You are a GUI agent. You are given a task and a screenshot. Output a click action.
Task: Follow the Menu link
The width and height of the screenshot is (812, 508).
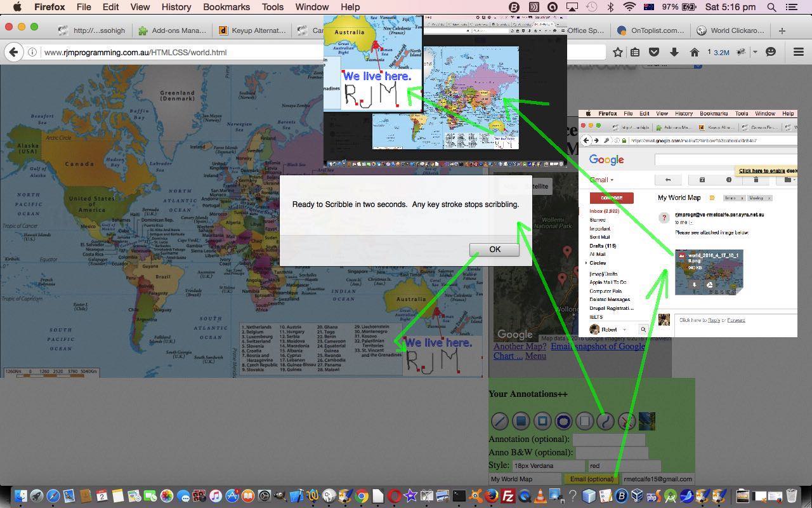[535, 356]
